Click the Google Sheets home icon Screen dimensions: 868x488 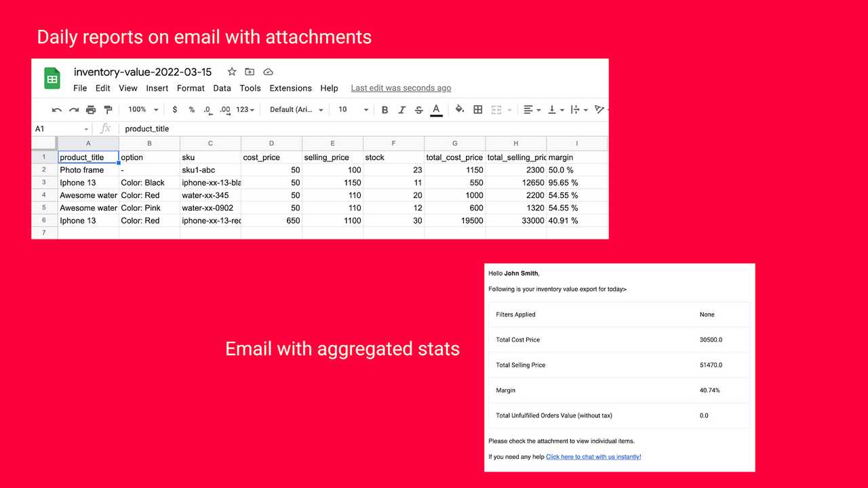click(52, 79)
